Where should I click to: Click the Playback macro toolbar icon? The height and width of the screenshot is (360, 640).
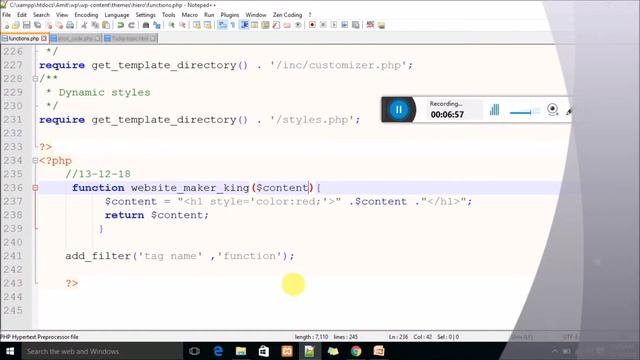coord(334,25)
